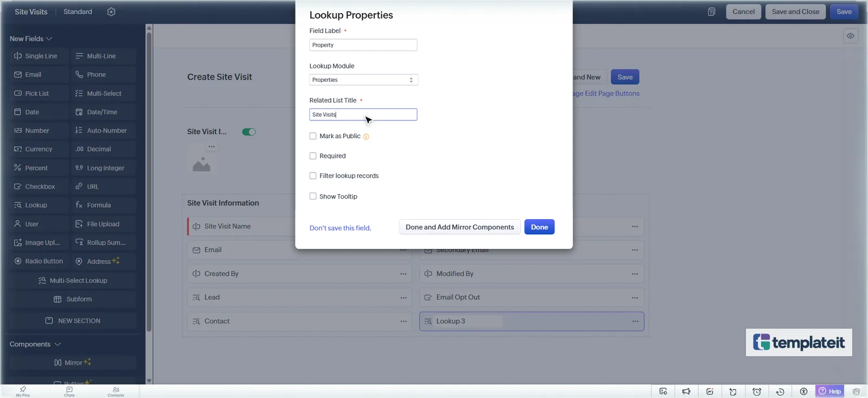Viewport: 868px width, 398px height.
Task: Open options for the Lookup 3 field
Action: point(635,322)
